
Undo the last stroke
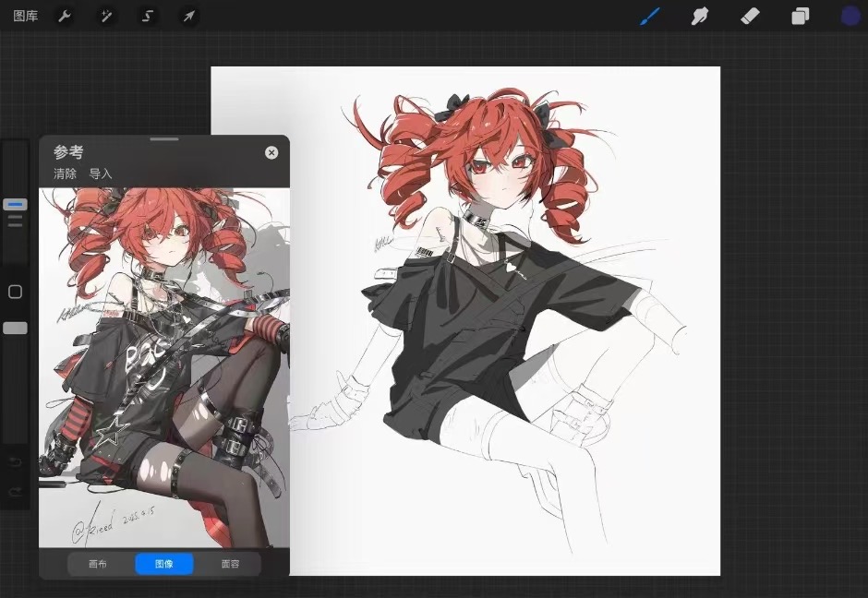(x=15, y=462)
